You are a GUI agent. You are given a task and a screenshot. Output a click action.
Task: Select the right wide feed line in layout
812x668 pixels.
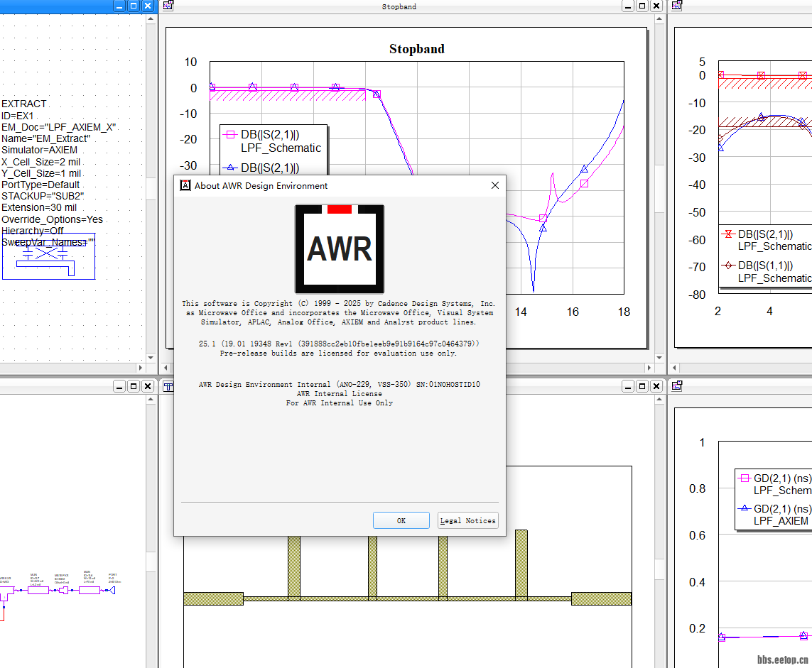coord(601,598)
